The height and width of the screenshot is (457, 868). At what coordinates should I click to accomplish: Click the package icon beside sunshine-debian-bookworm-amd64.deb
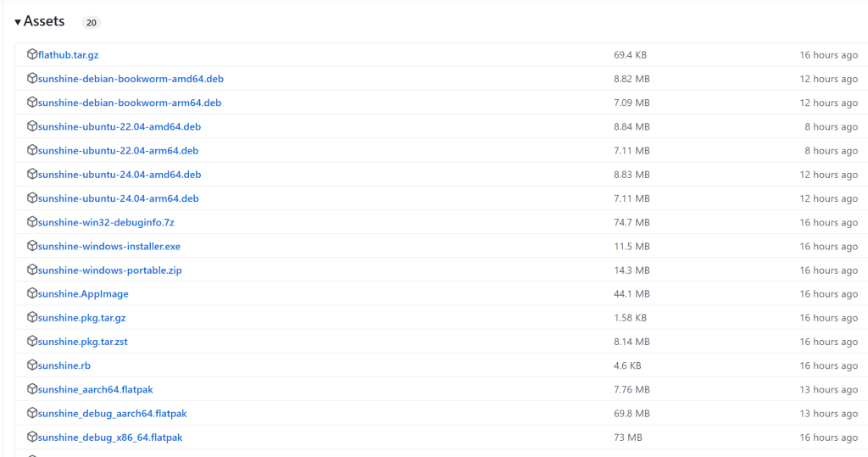pos(32,78)
